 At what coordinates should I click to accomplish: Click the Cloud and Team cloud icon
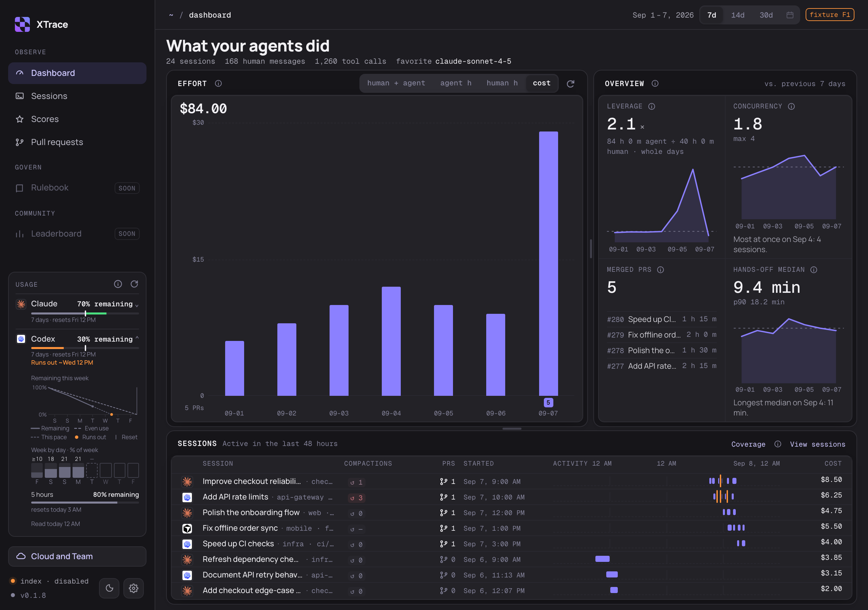pyautogui.click(x=21, y=556)
